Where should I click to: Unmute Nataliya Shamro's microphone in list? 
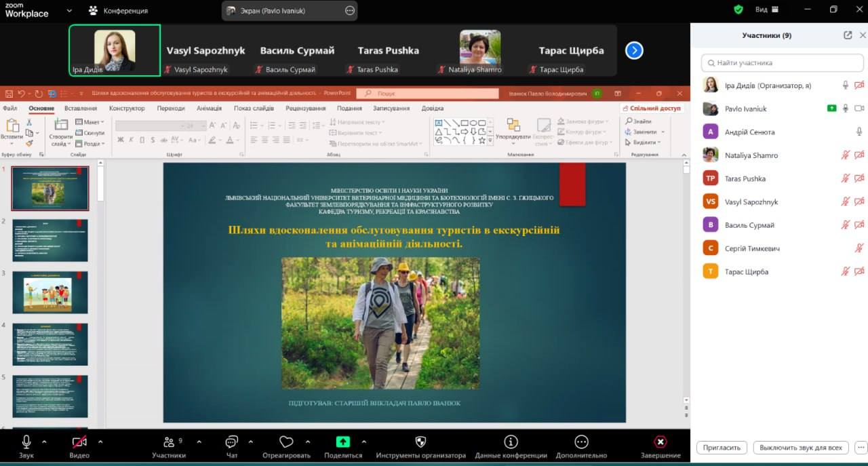(x=845, y=155)
